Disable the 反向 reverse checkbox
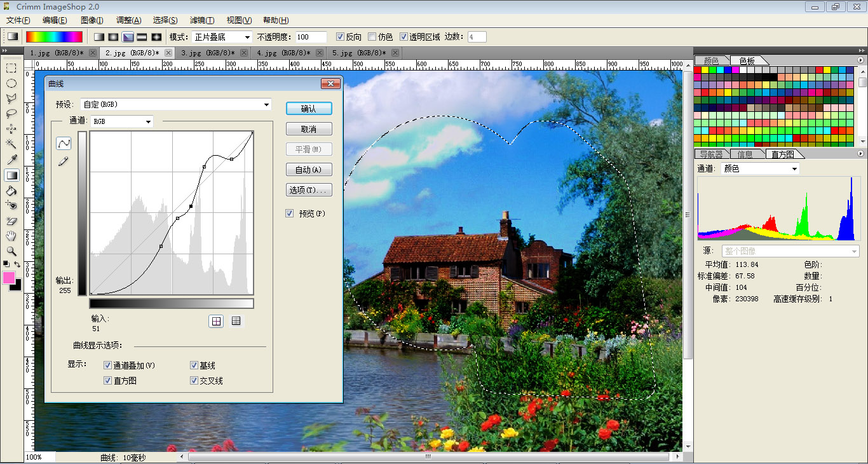The image size is (868, 464). click(340, 37)
